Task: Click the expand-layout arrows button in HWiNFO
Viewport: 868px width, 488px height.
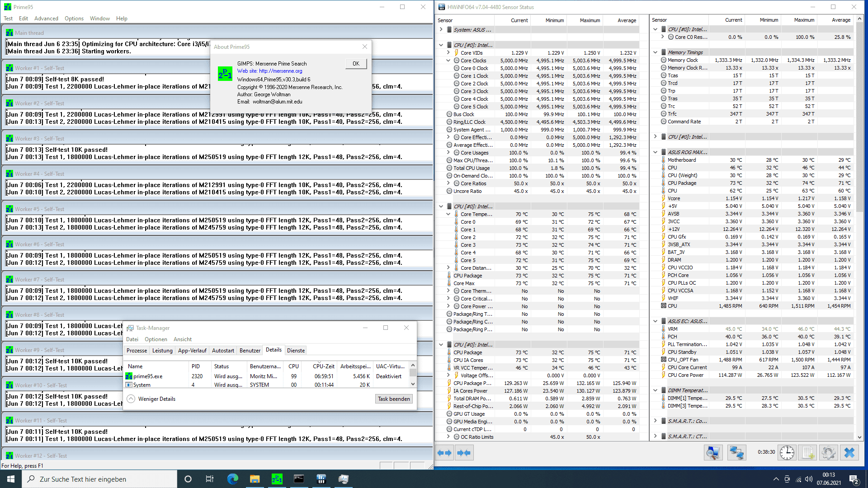Action: coord(445,453)
